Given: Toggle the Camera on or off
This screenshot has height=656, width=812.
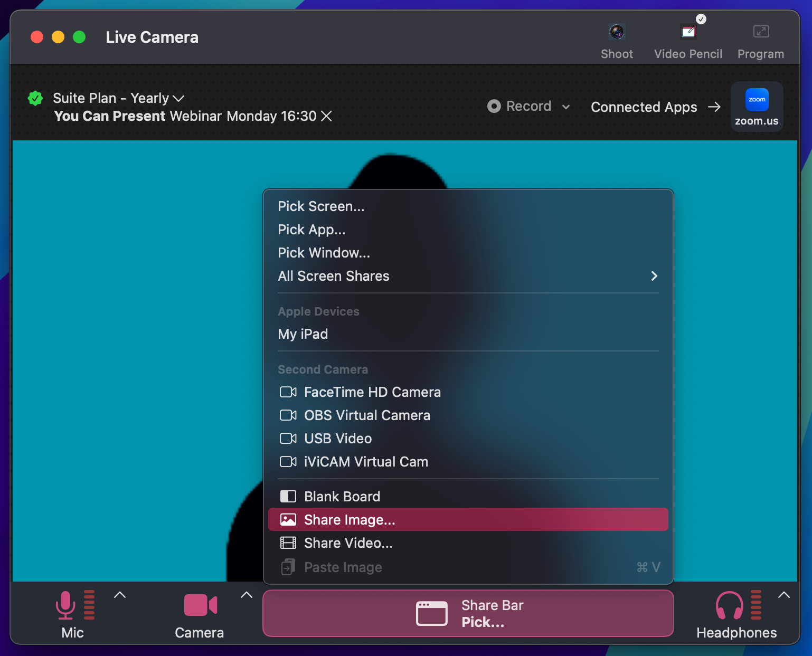Looking at the screenshot, I should (200, 605).
